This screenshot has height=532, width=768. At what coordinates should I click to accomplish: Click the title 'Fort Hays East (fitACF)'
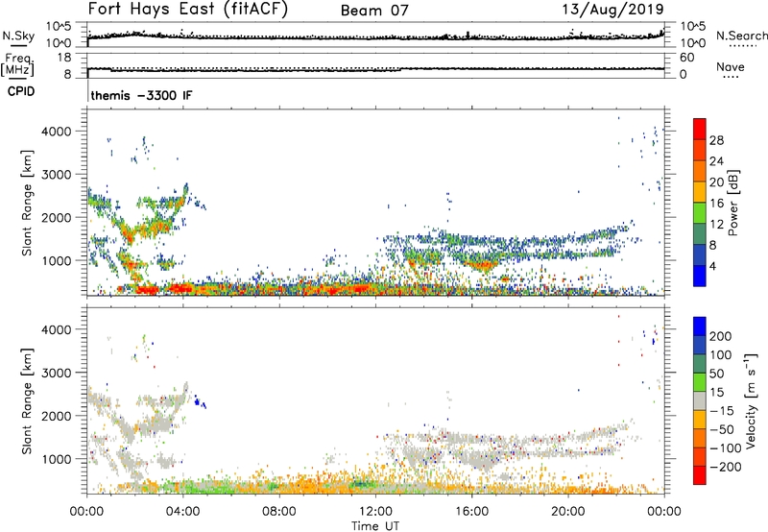pos(187,9)
